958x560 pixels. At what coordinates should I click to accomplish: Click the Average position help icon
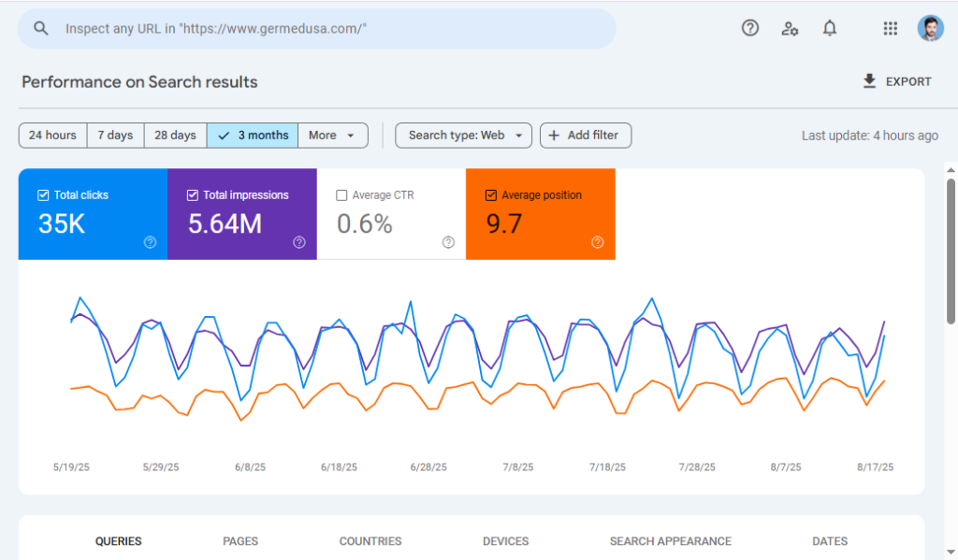pyautogui.click(x=597, y=242)
